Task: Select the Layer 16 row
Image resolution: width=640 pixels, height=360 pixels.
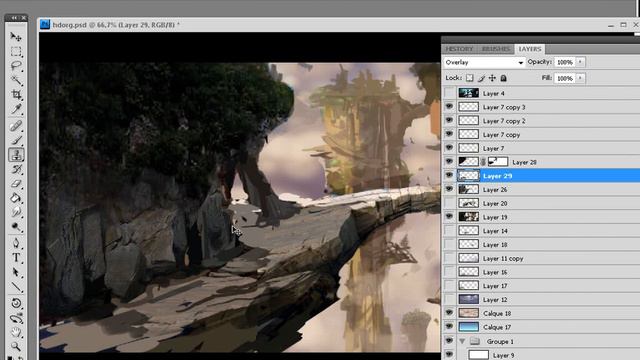Action: 541,272
